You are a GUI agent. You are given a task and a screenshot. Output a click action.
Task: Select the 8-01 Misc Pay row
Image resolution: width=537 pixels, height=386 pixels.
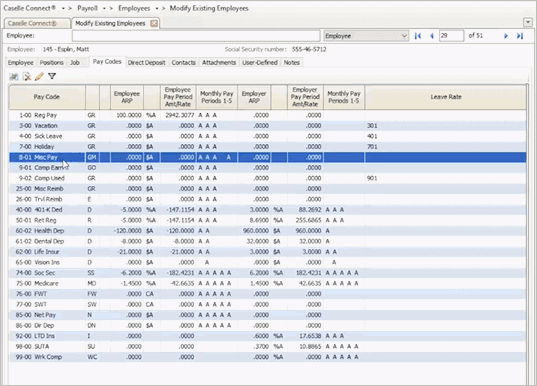pyautogui.click(x=267, y=157)
